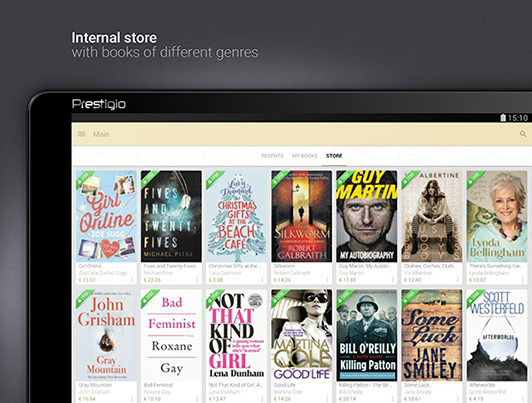
Task: Open Fives and Twenty Fives cover
Action: click(171, 216)
